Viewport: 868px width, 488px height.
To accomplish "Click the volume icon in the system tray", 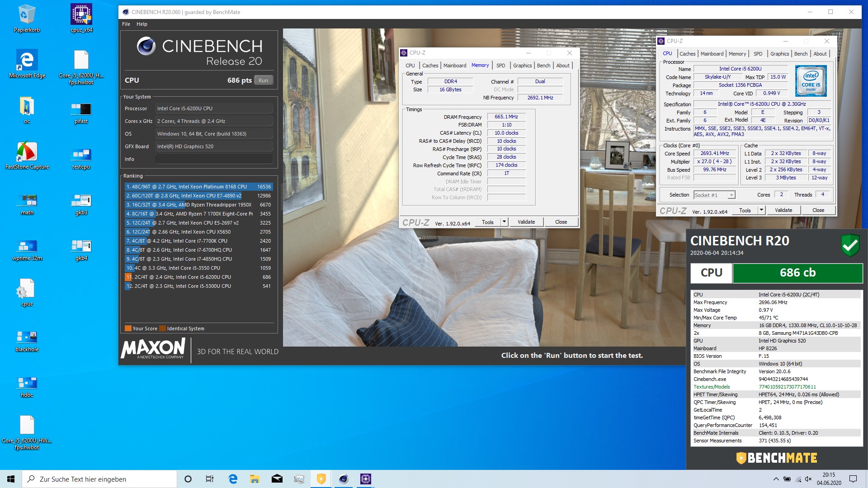I will coord(808,479).
